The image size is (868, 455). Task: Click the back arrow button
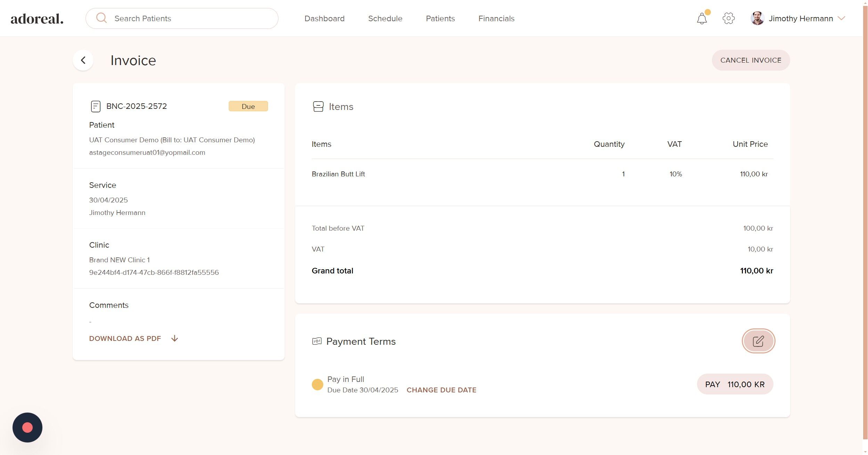[x=83, y=61]
